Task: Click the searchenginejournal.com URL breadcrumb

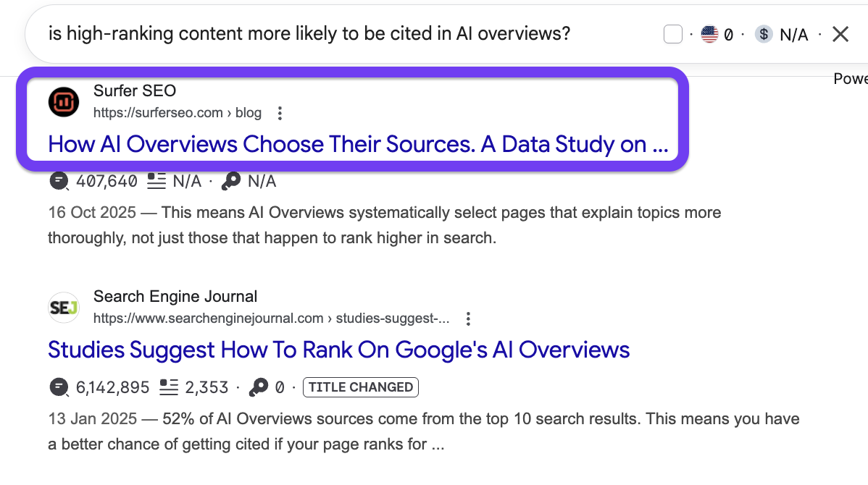Action: 272,319
